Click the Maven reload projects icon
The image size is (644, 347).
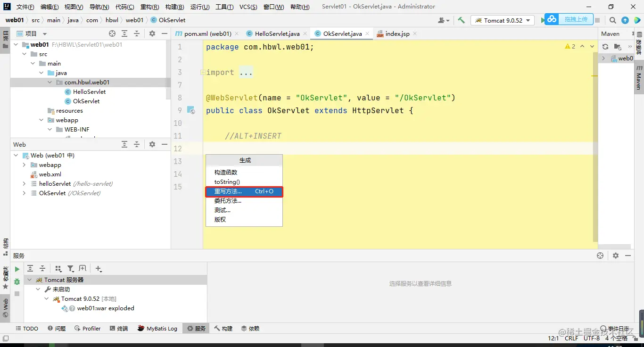605,47
